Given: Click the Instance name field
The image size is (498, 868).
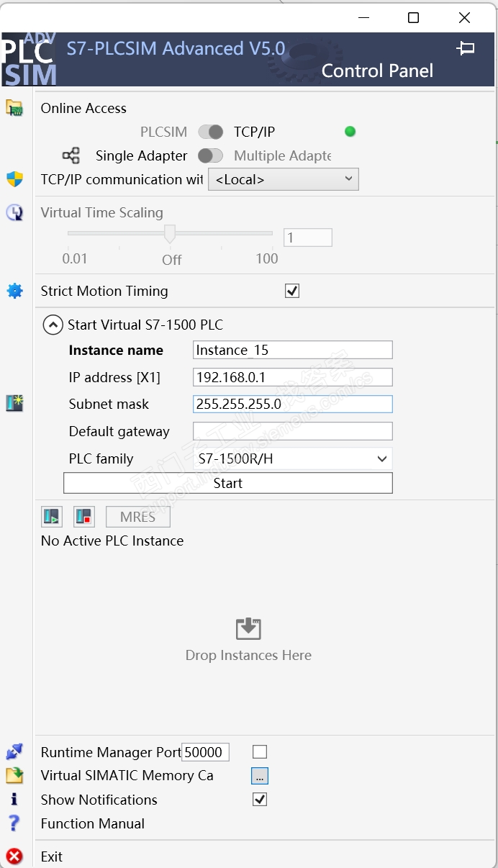Looking at the screenshot, I should [293, 350].
